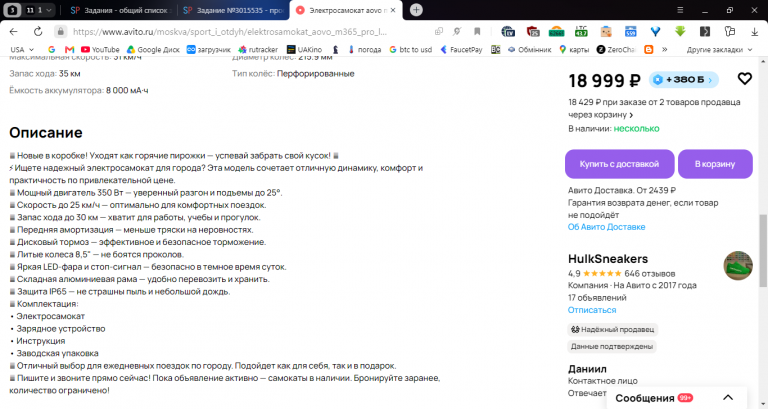Open the FaucetPay bookmark
This screenshot has width=768, height=409.
coord(461,49)
